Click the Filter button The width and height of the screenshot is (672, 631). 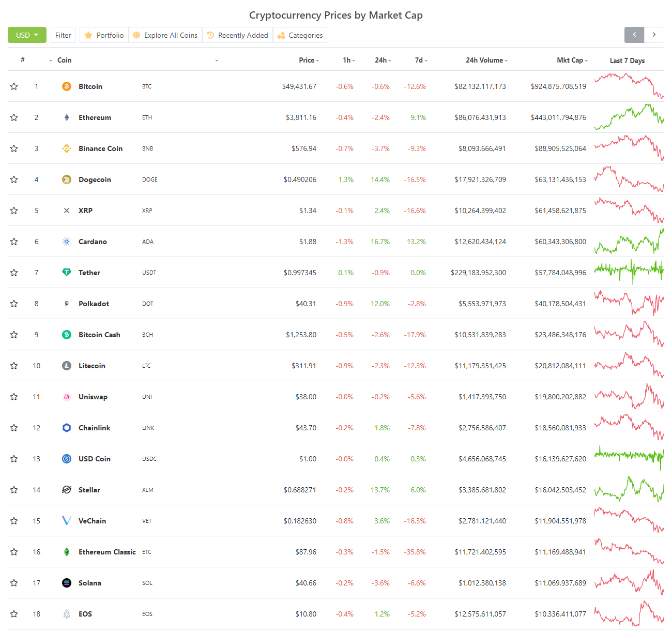point(63,35)
